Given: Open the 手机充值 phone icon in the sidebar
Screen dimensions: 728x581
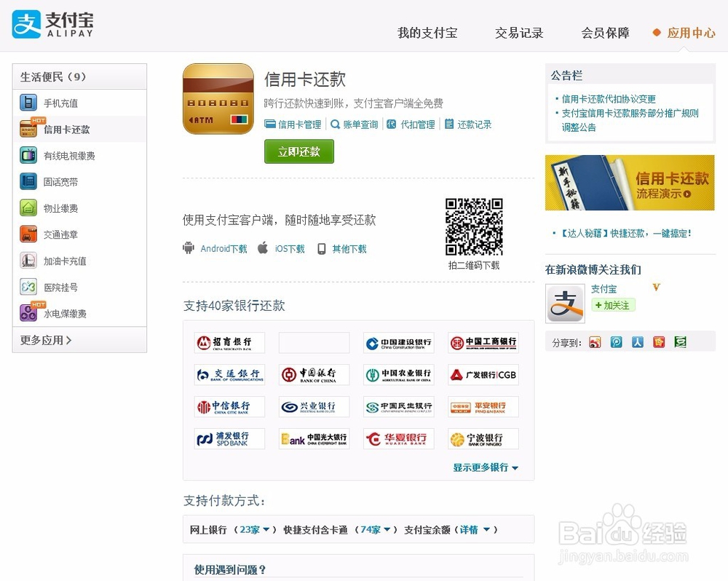Looking at the screenshot, I should [28, 103].
